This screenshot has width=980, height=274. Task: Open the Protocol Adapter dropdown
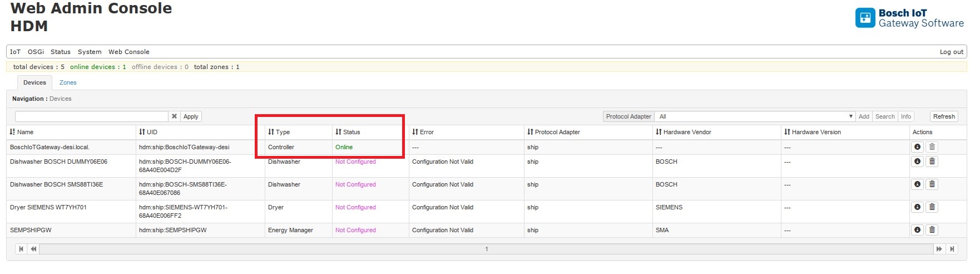click(754, 116)
